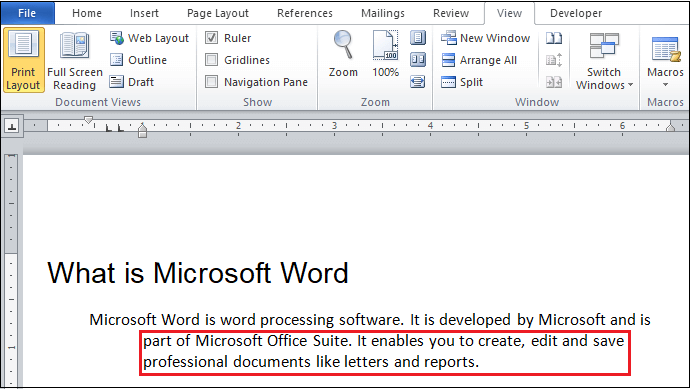Switch to Web Layout view
Image resolution: width=690 pixels, height=389 pixels.
pos(149,38)
